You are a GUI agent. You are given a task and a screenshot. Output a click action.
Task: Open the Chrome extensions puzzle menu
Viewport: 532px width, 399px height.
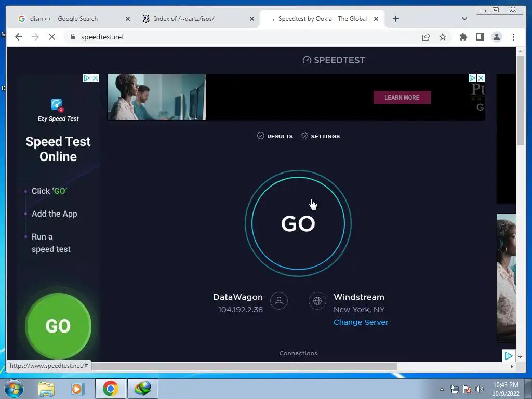pyautogui.click(x=463, y=37)
